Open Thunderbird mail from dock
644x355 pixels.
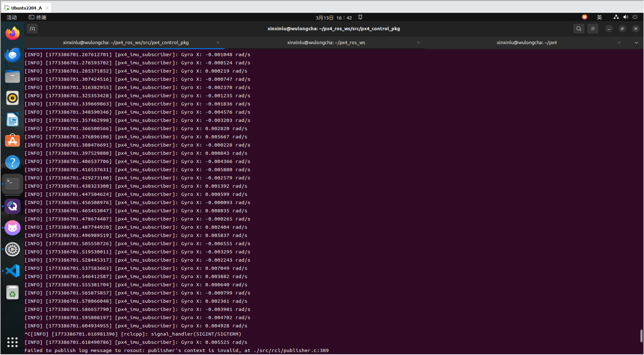(12, 55)
